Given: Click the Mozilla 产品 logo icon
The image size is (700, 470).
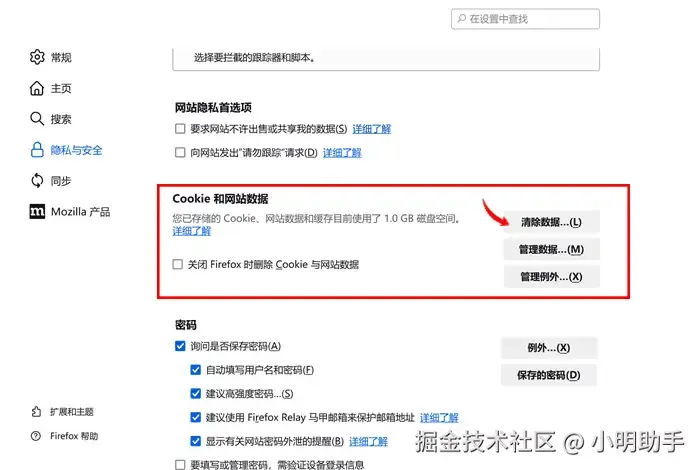Looking at the screenshot, I should click(37, 212).
